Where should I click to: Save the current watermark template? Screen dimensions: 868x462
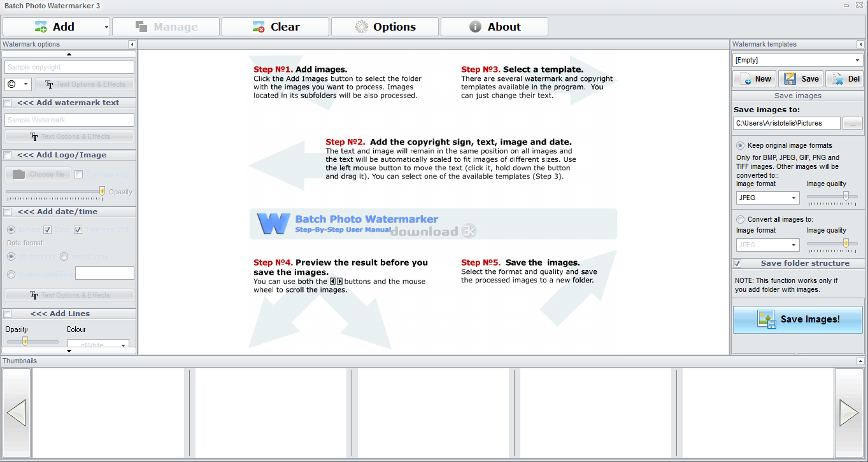(800, 79)
